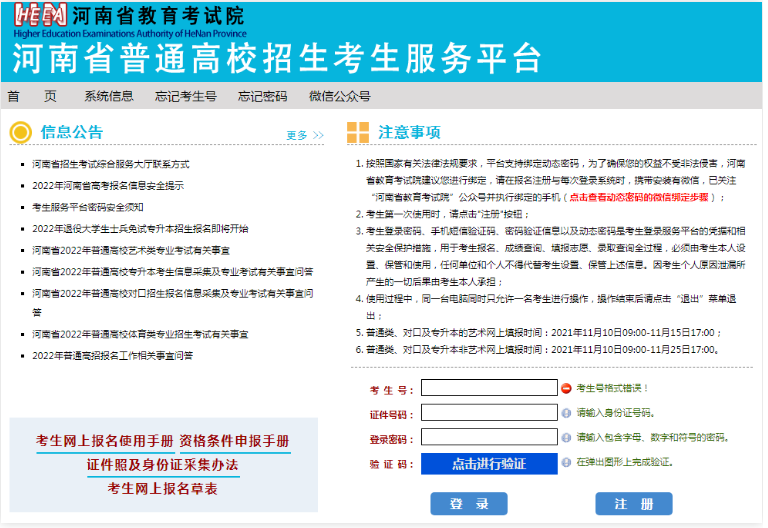Viewport: 768px width, 528px height.
Task: Focus the 考生号 input field
Action: [488, 388]
